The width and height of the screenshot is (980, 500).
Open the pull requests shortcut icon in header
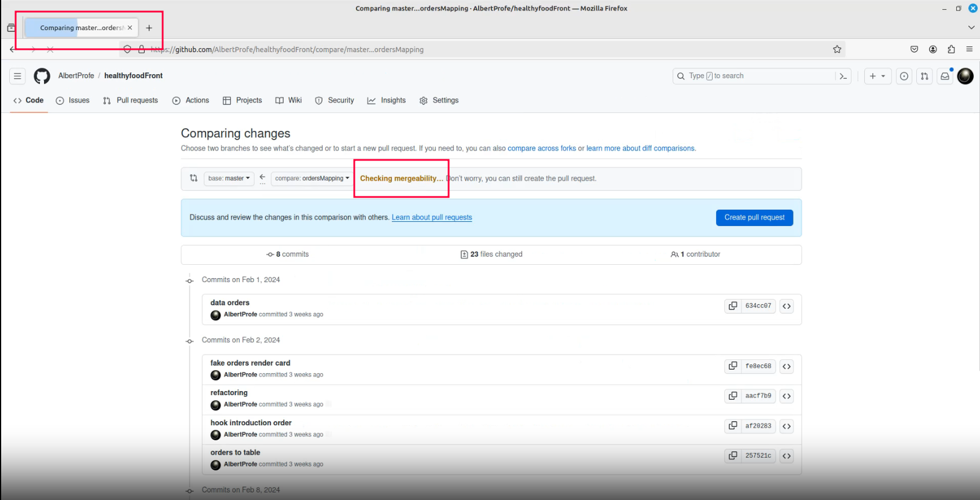pos(924,76)
